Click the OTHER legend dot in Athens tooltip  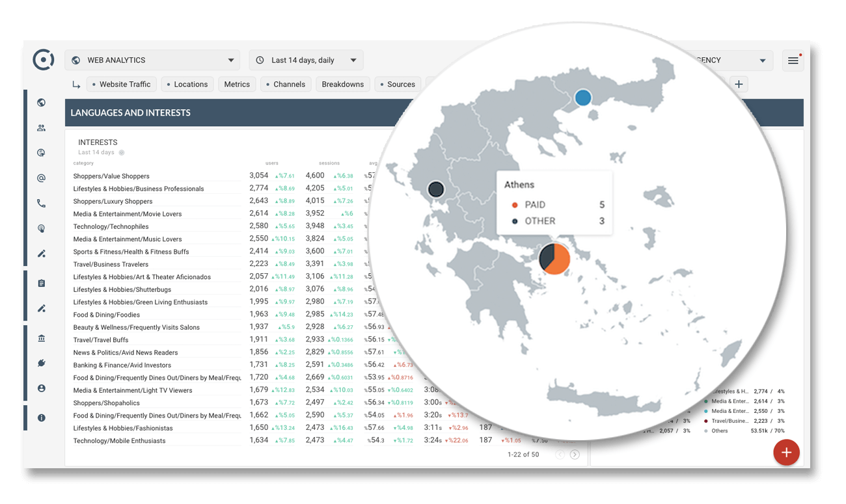[515, 221]
